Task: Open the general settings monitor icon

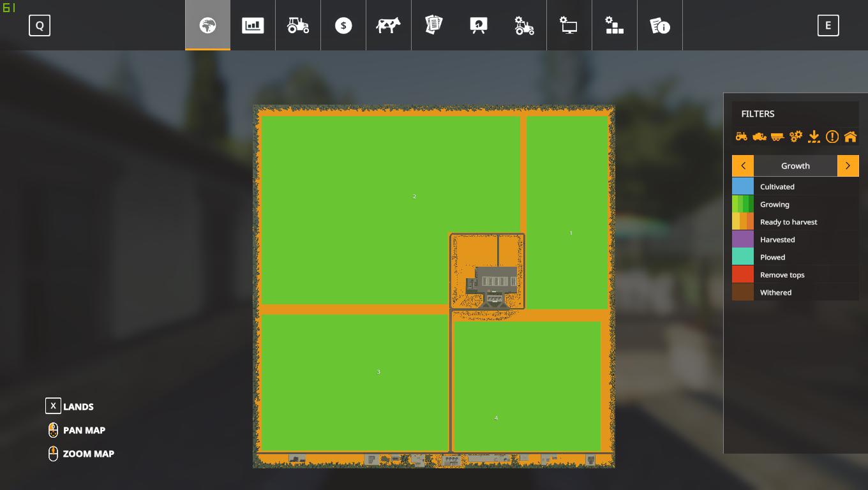Action: [569, 26]
